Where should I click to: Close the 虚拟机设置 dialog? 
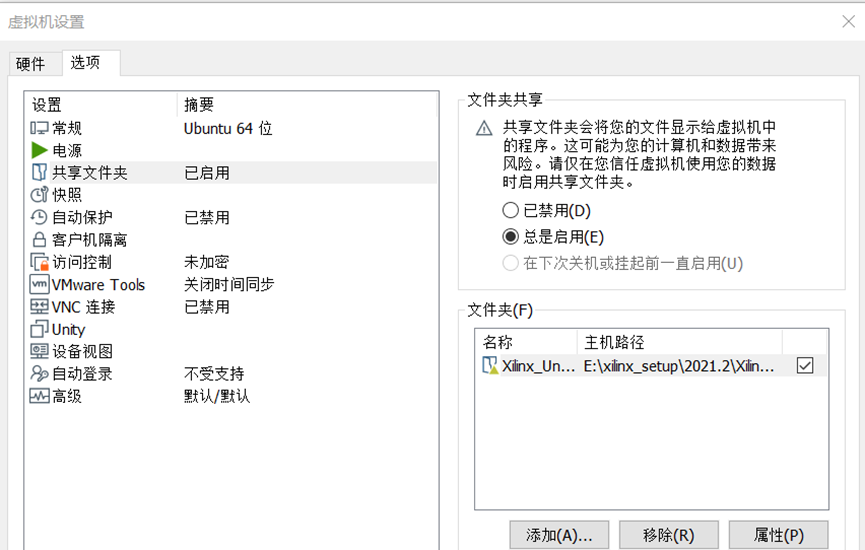pyautogui.click(x=848, y=22)
